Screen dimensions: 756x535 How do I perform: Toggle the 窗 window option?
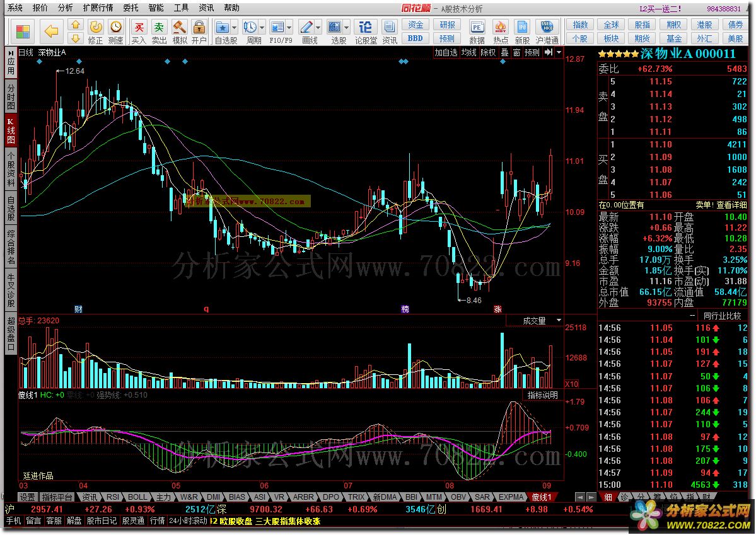click(516, 52)
